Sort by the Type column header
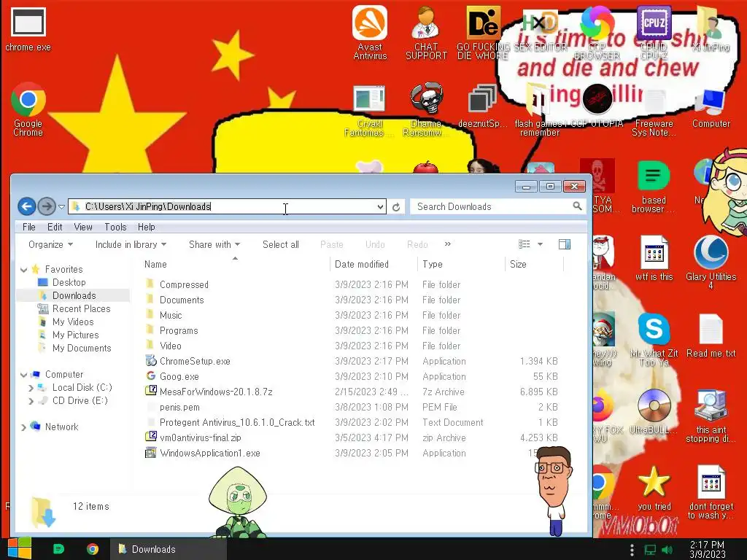The image size is (747, 560). click(x=461, y=264)
